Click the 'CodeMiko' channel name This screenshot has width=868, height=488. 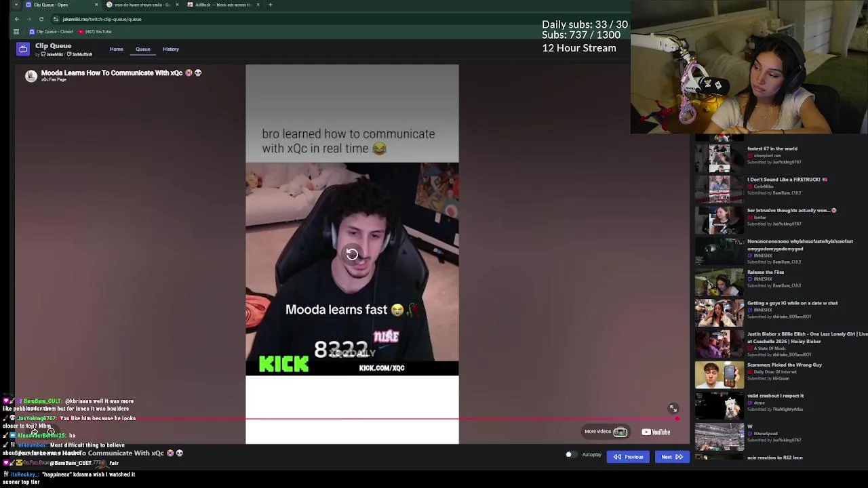(x=764, y=186)
